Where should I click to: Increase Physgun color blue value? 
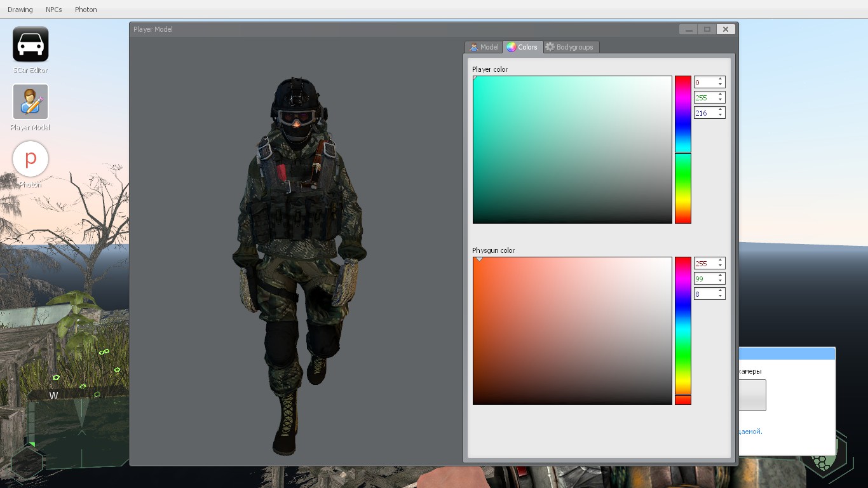(721, 292)
